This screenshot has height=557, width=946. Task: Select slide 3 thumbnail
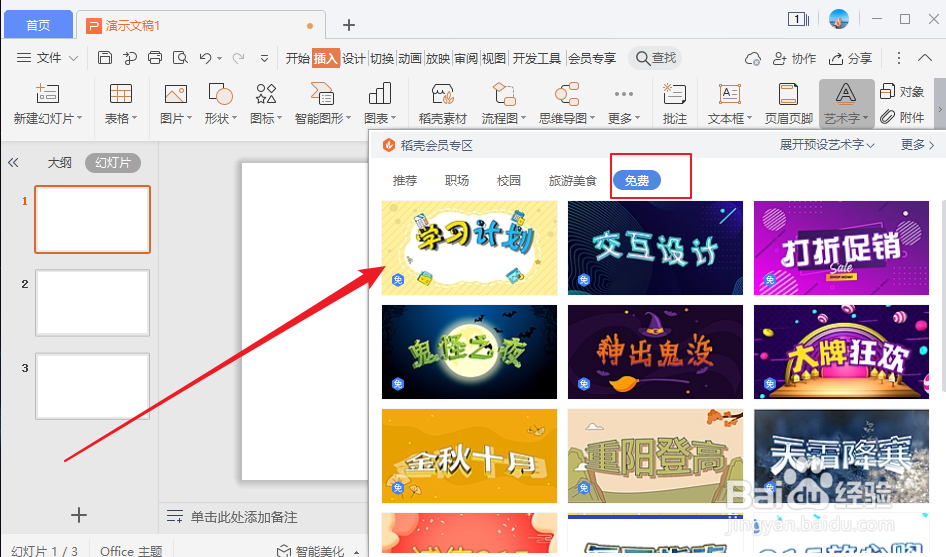92,386
